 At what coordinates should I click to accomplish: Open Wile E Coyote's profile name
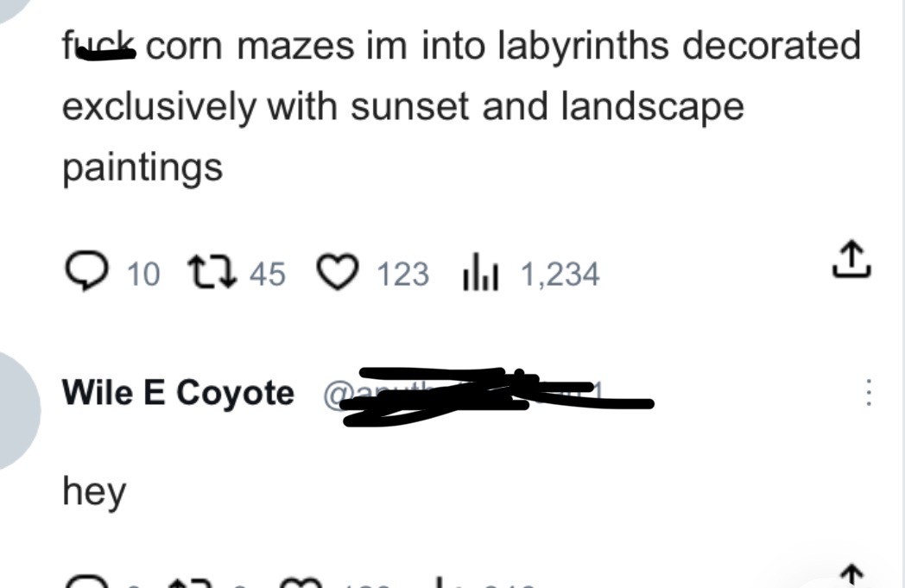click(178, 394)
